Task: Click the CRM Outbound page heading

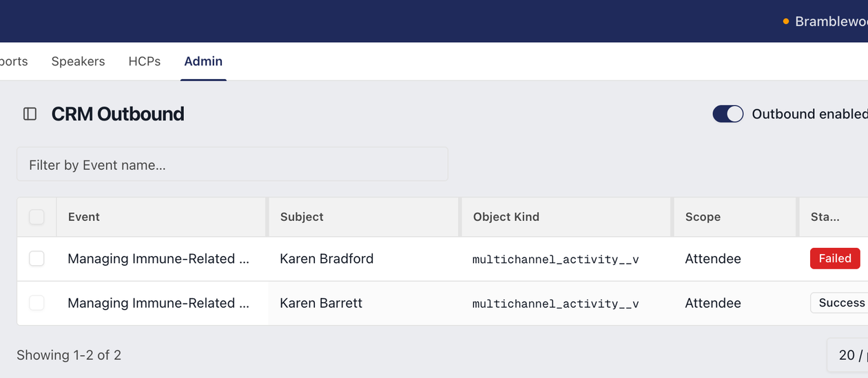Action: coord(118,114)
